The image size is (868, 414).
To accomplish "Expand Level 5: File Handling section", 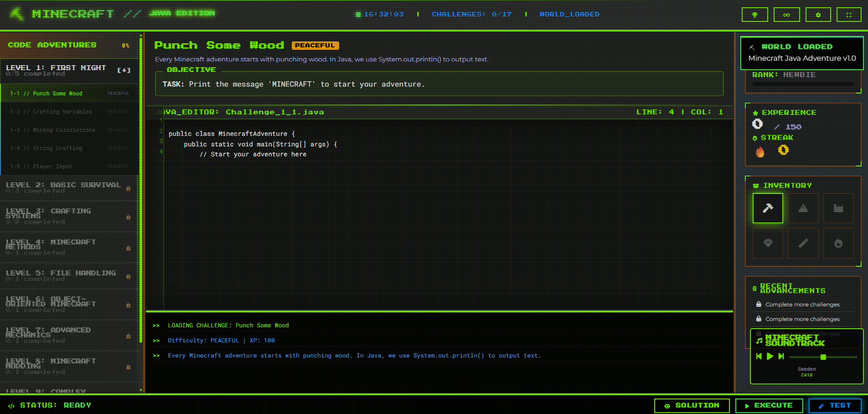I will [x=69, y=276].
